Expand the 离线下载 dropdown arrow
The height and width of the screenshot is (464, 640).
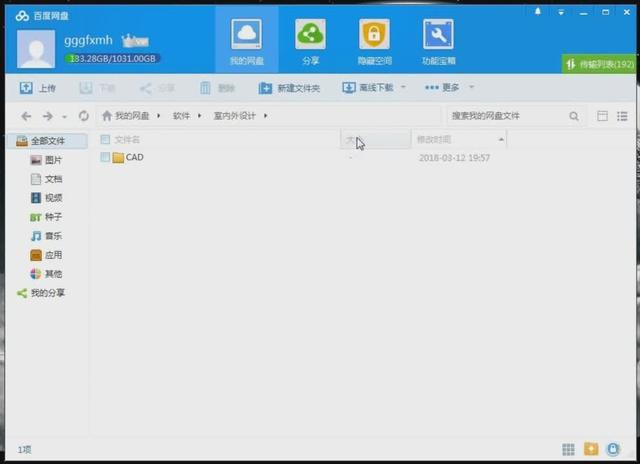(x=403, y=87)
